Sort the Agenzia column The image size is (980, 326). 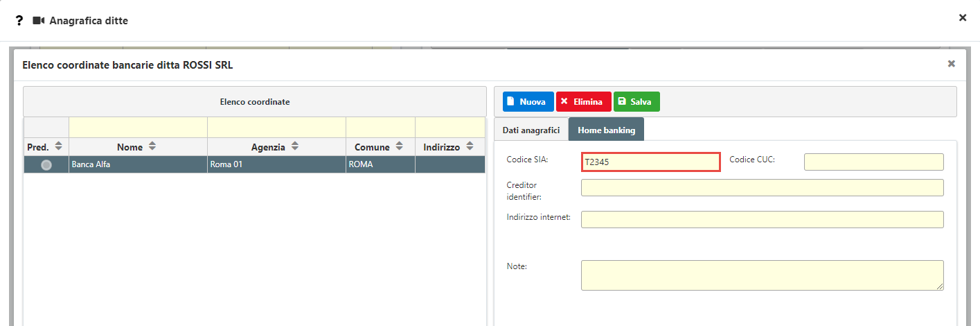295,147
